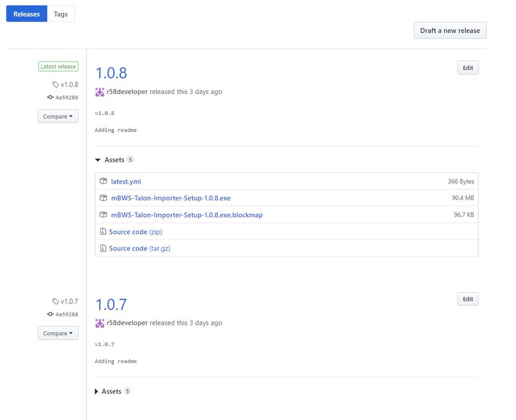Edit the 1.0.8 release
This screenshot has height=420, width=516.
468,68
